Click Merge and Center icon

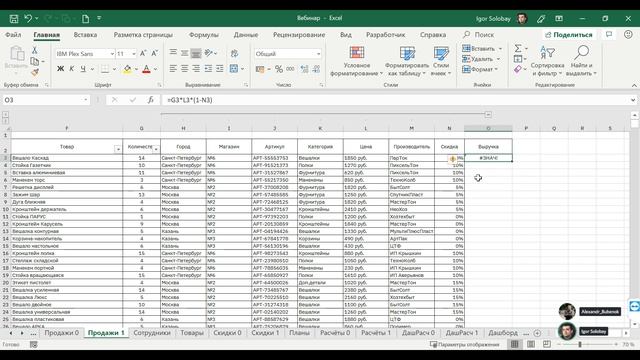(x=234, y=69)
